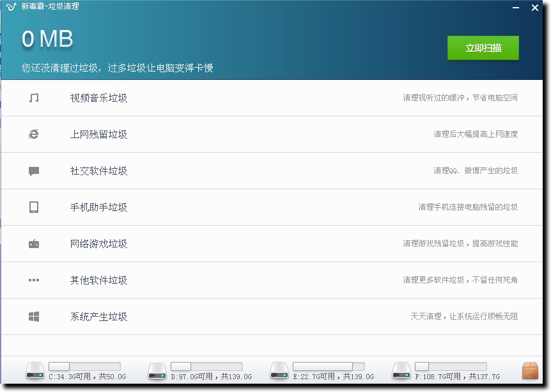The width and height of the screenshot is (551, 392).
Task: Click the 新毒霸 bird logo in title bar
Action: pyautogui.click(x=12, y=6)
